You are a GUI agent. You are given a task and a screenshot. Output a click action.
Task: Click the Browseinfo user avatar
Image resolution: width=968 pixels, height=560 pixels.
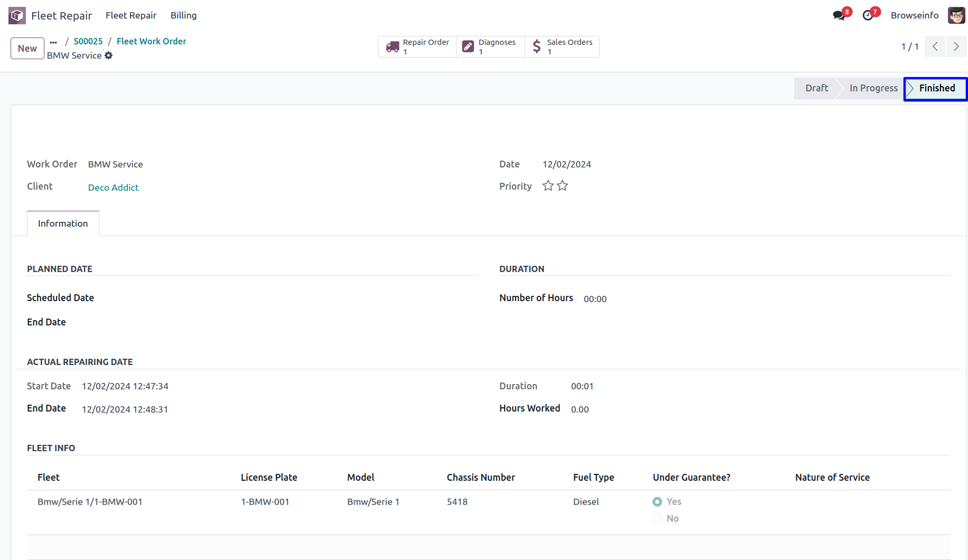click(956, 15)
